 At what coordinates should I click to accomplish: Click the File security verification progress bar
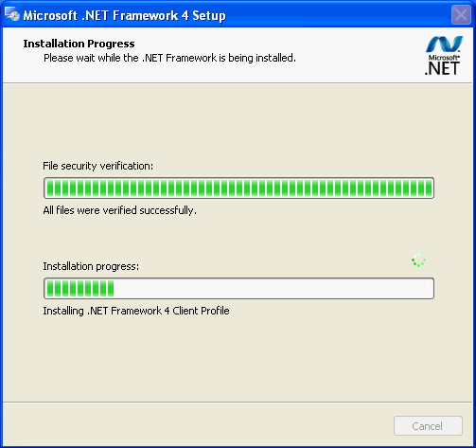pyautogui.click(x=238, y=188)
